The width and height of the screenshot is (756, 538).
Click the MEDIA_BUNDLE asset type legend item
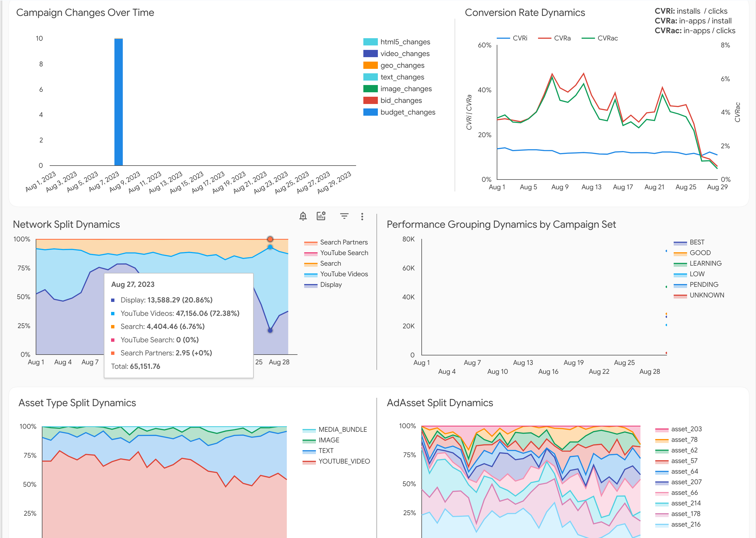[x=342, y=430]
